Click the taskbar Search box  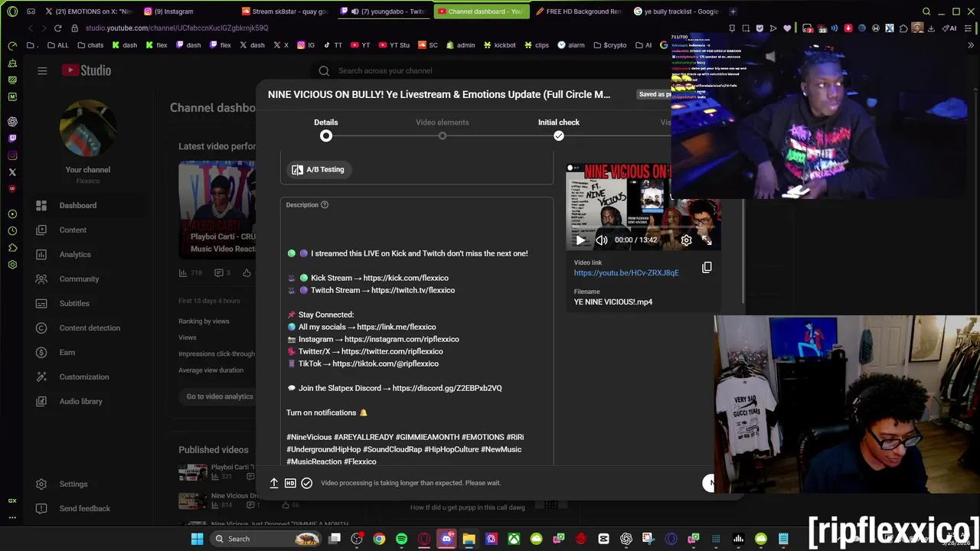coord(266,539)
